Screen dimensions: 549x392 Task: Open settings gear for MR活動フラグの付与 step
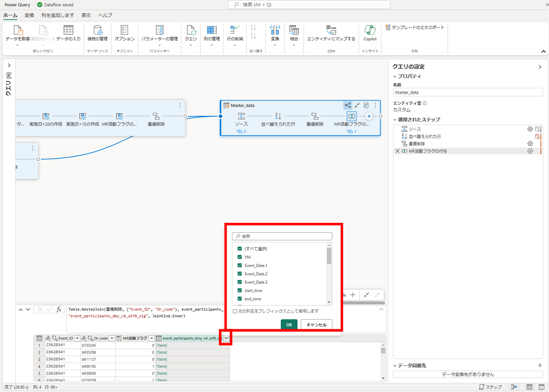point(530,151)
